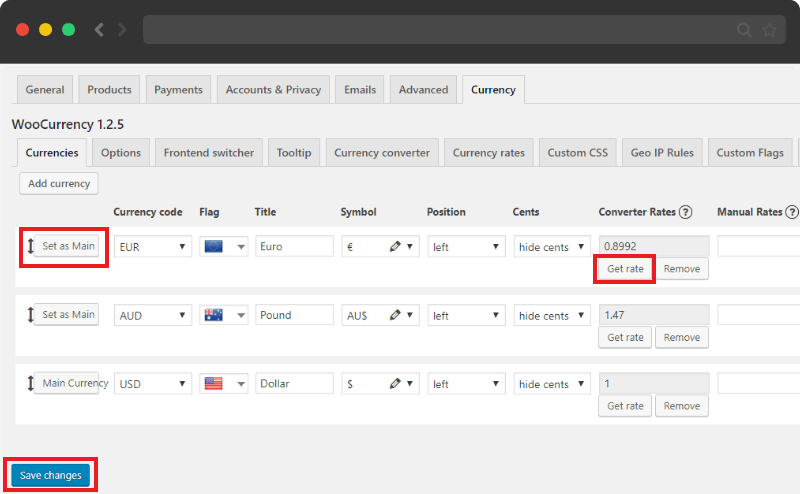Set AUD as Main currency

[x=66, y=314]
